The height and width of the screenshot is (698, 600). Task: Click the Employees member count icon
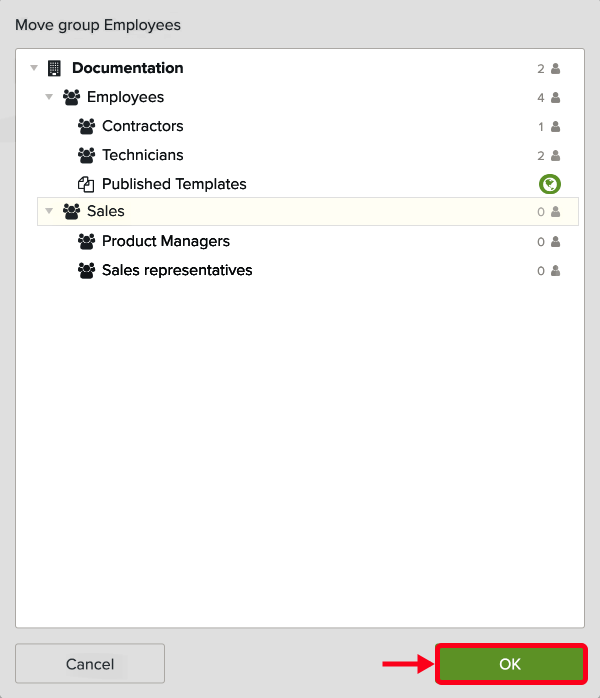[555, 98]
